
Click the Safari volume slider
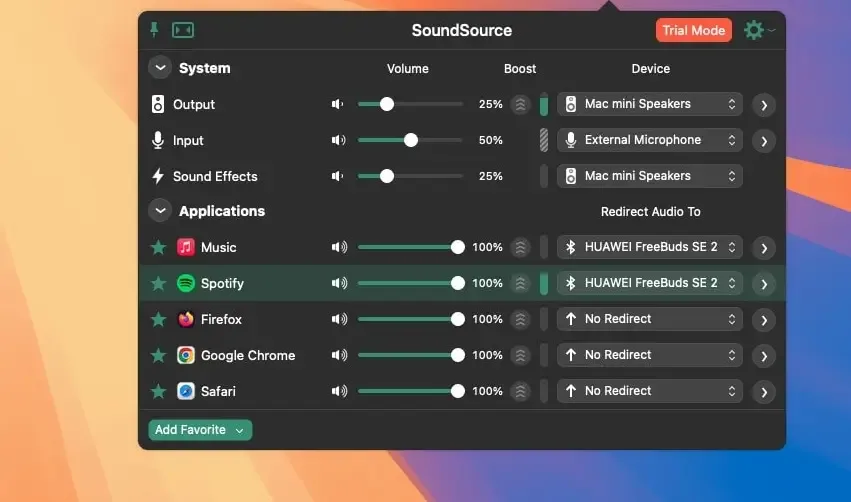(411, 391)
